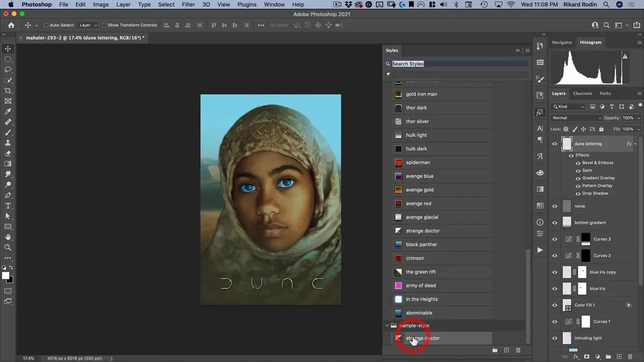This screenshot has width=644, height=362.
Task: Click the background color swatch
Action: click(x=11, y=281)
